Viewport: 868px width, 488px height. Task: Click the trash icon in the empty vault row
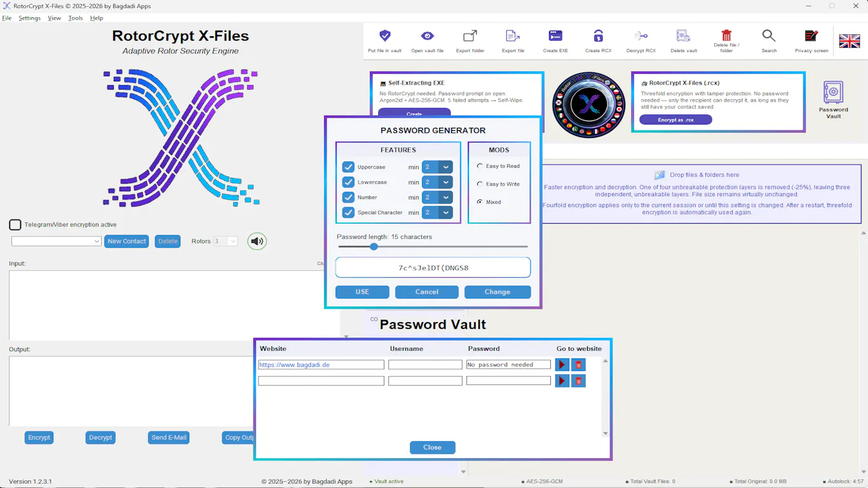(578, 381)
